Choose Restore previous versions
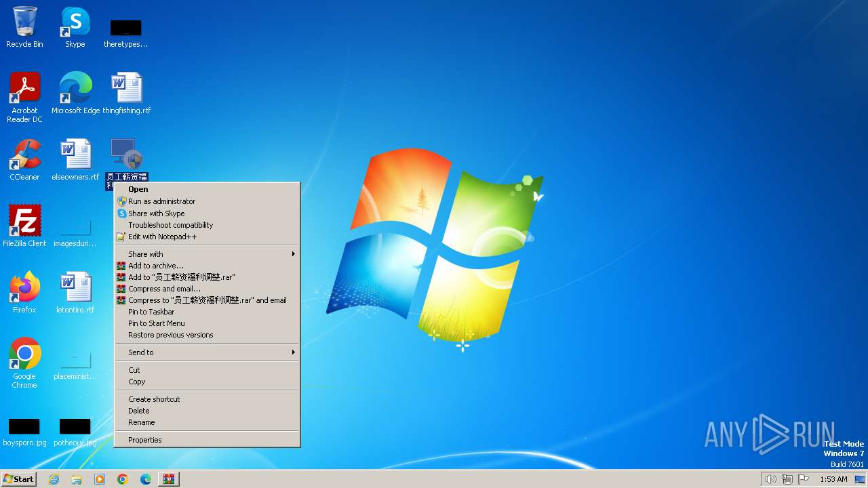This screenshot has width=868, height=488. tap(207, 335)
